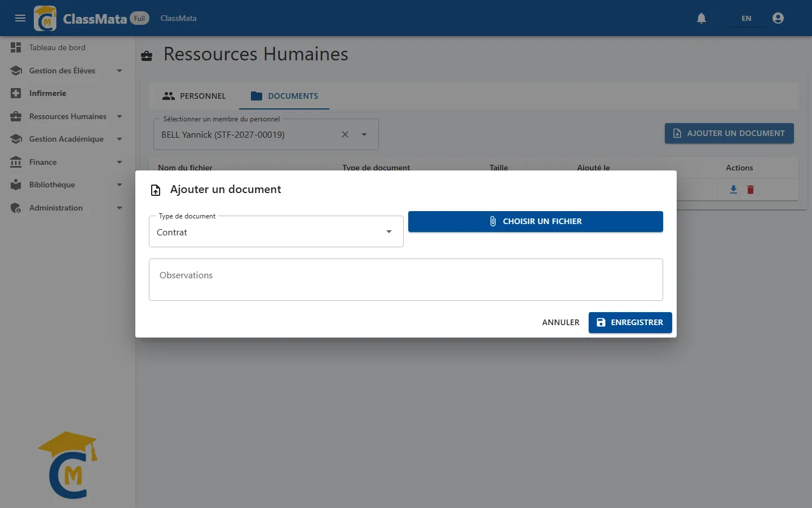Viewport: 812px width, 508px height.
Task: Click the Infirmerie cross icon
Action: point(16,93)
